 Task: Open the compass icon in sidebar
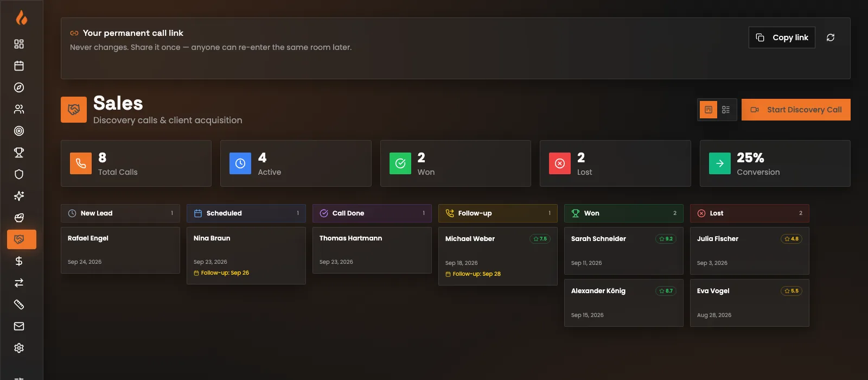(19, 87)
